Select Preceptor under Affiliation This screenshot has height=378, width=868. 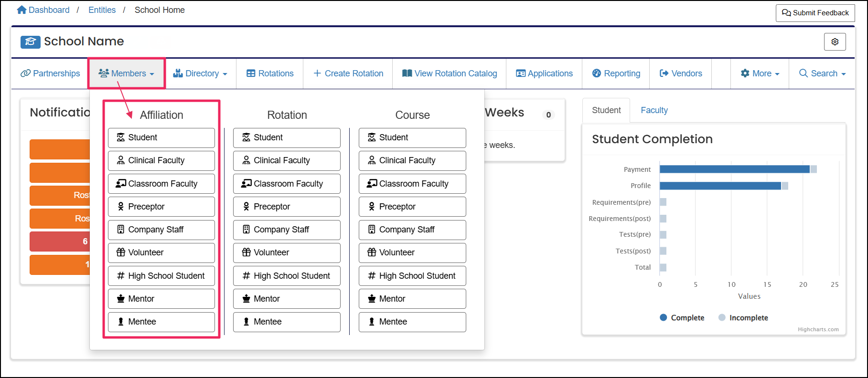pyautogui.click(x=161, y=207)
